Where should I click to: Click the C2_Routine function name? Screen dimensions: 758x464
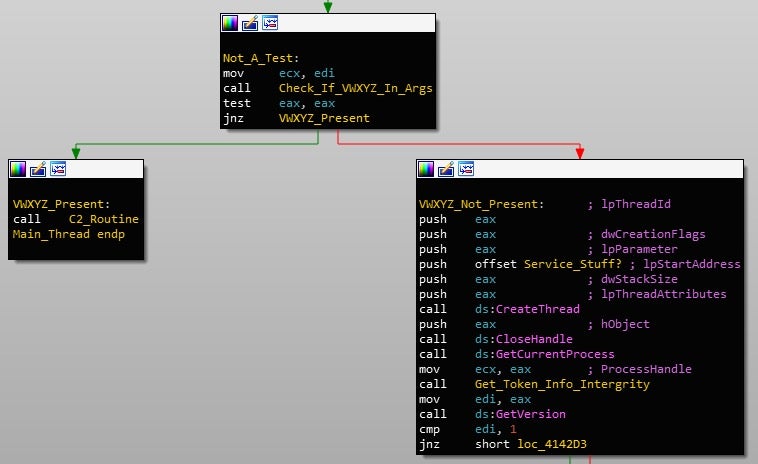click(103, 219)
